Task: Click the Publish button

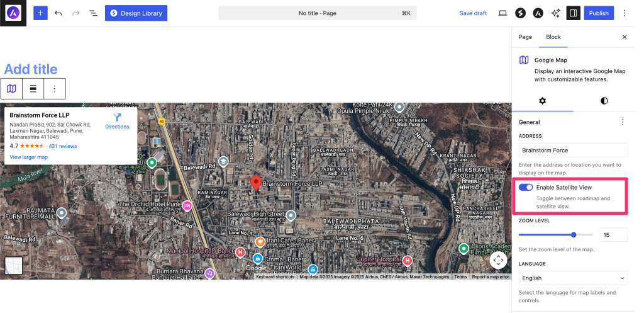Action: (599, 13)
